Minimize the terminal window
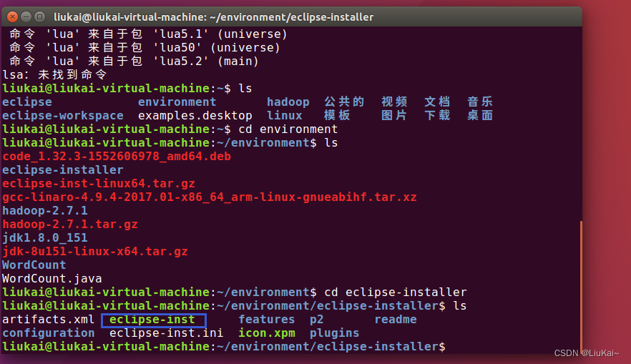Image resolution: width=631 pixels, height=364 pixels. 26,17
